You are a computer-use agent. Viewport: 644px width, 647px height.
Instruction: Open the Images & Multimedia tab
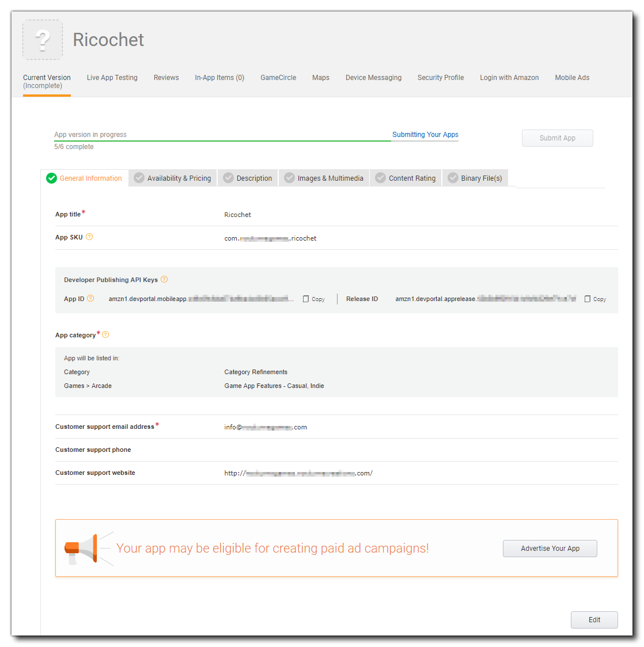[x=324, y=178]
